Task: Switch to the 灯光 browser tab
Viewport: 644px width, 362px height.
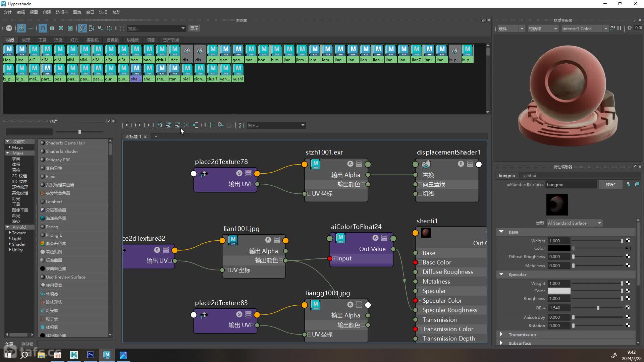Action: tap(74, 40)
